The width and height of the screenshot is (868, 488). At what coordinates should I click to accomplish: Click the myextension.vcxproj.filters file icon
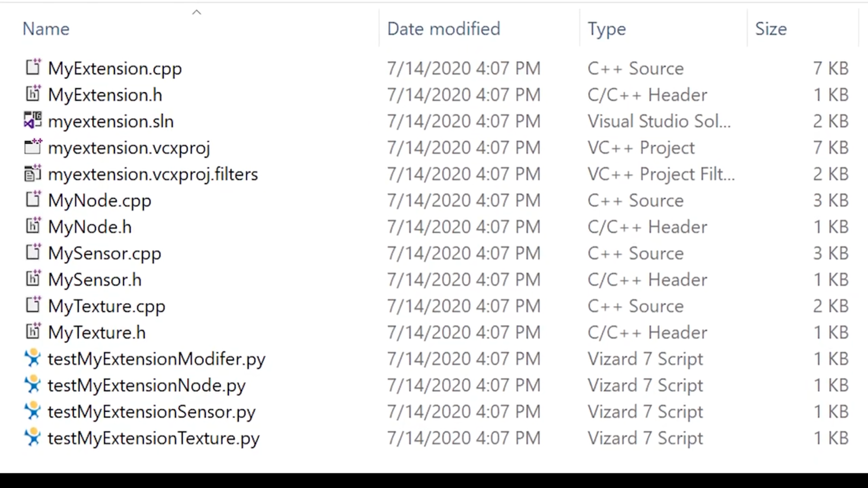pyautogui.click(x=33, y=173)
